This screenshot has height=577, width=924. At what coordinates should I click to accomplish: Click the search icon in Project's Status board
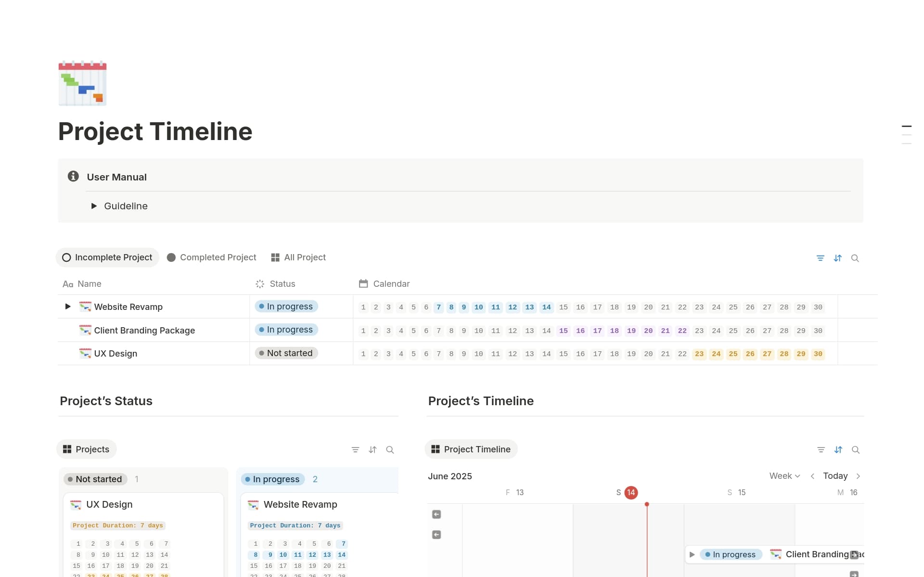click(390, 449)
